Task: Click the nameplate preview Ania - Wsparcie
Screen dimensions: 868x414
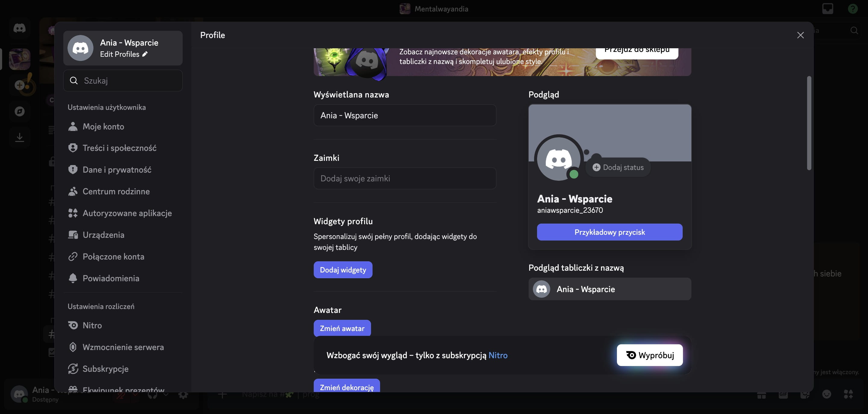Action: 609,289
